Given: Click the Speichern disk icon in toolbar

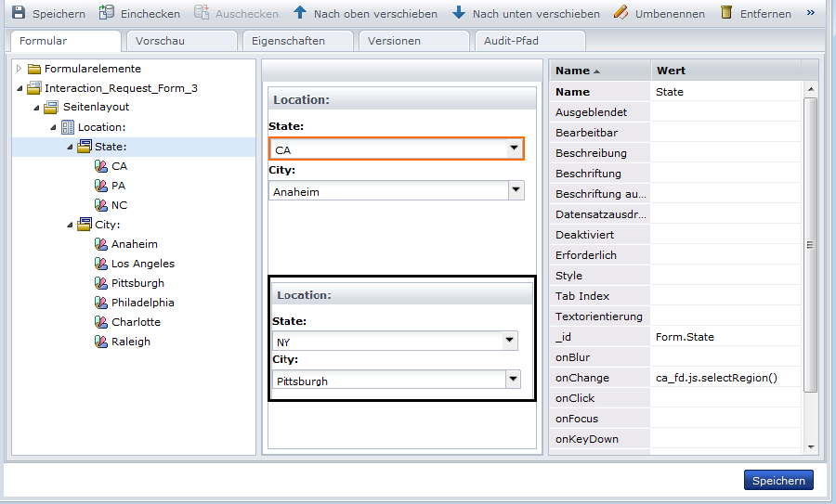Looking at the screenshot, I should 19,14.
